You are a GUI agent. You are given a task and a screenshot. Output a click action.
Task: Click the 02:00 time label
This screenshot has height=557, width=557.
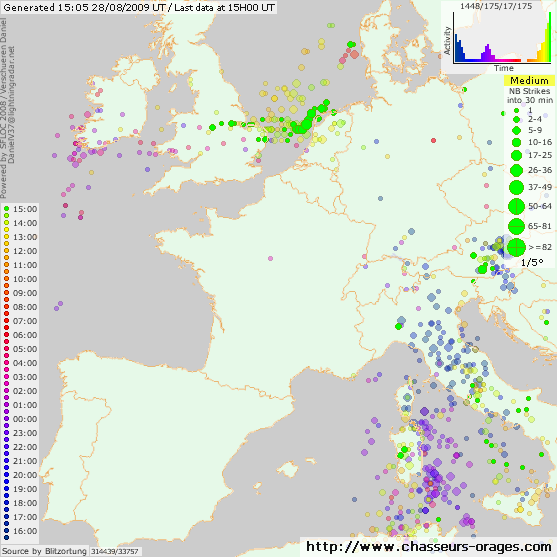[25, 391]
